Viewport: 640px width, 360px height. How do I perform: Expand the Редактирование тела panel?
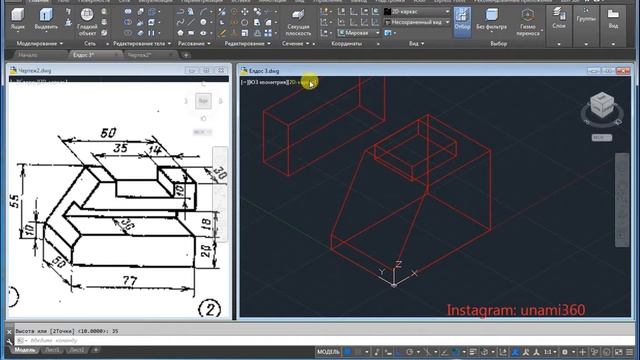[x=142, y=43]
